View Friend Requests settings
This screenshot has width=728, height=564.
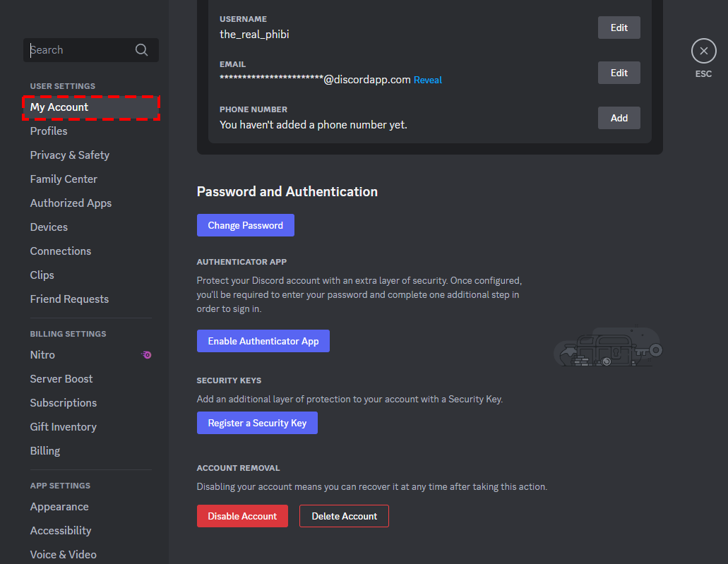69,299
